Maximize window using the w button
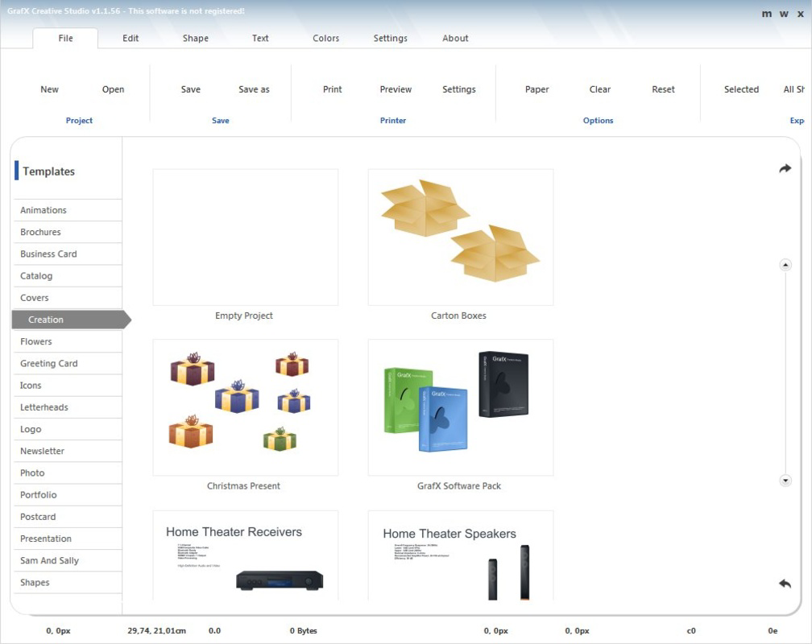Image resolution: width=812 pixels, height=644 pixels. 784,14
